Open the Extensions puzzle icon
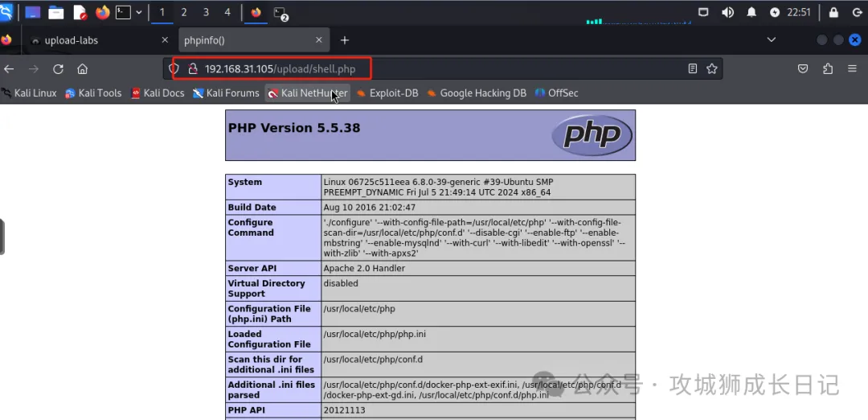 pos(828,69)
